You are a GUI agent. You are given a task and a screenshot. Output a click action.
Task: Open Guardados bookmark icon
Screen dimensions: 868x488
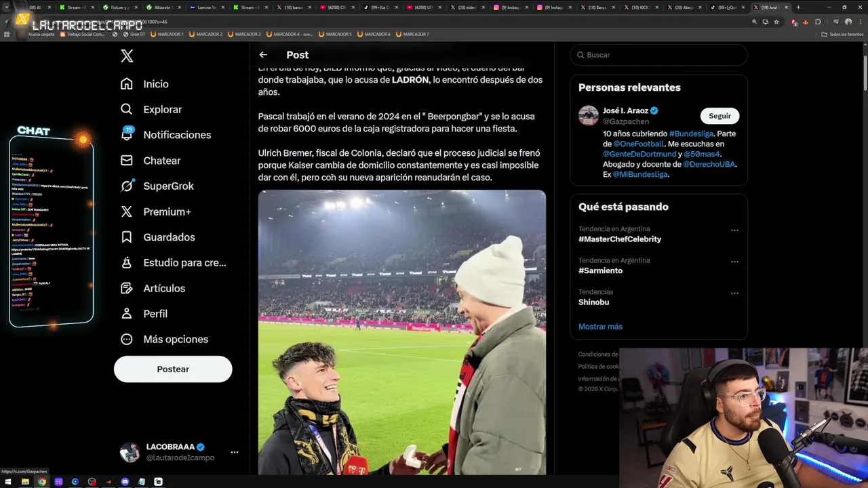click(127, 237)
